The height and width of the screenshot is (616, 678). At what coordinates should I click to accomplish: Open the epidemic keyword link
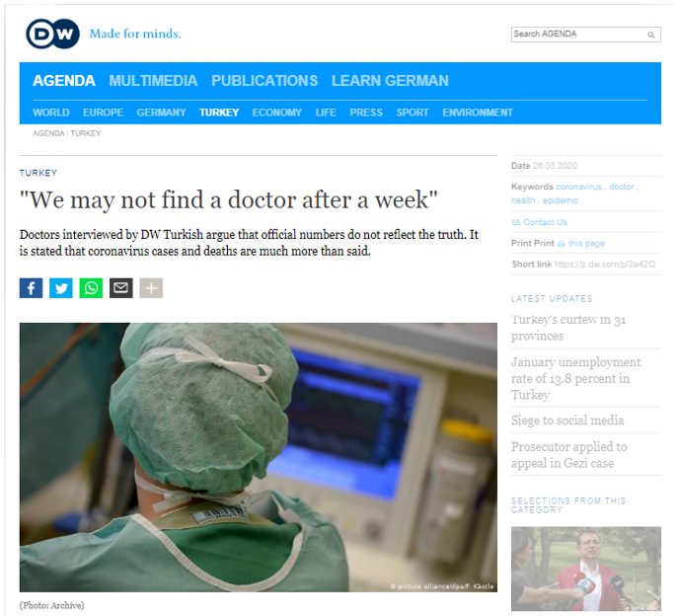[x=561, y=200]
